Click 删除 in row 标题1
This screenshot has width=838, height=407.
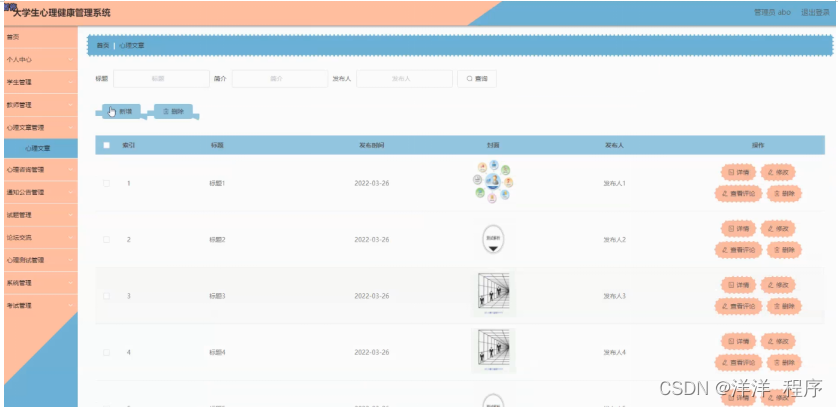pyautogui.click(x=784, y=193)
